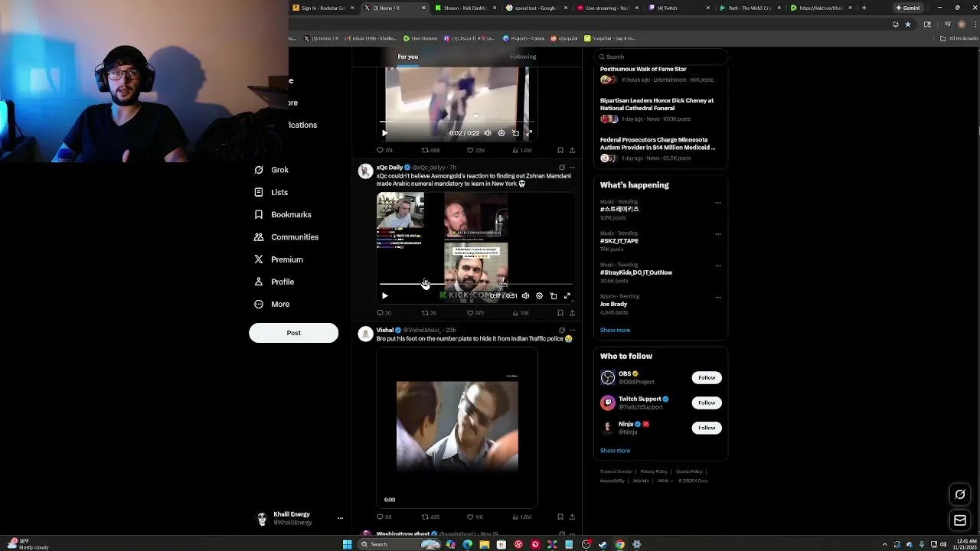Open #SKZ_IT_TAPE trend options
This screenshot has height=551, width=980.
click(x=717, y=234)
